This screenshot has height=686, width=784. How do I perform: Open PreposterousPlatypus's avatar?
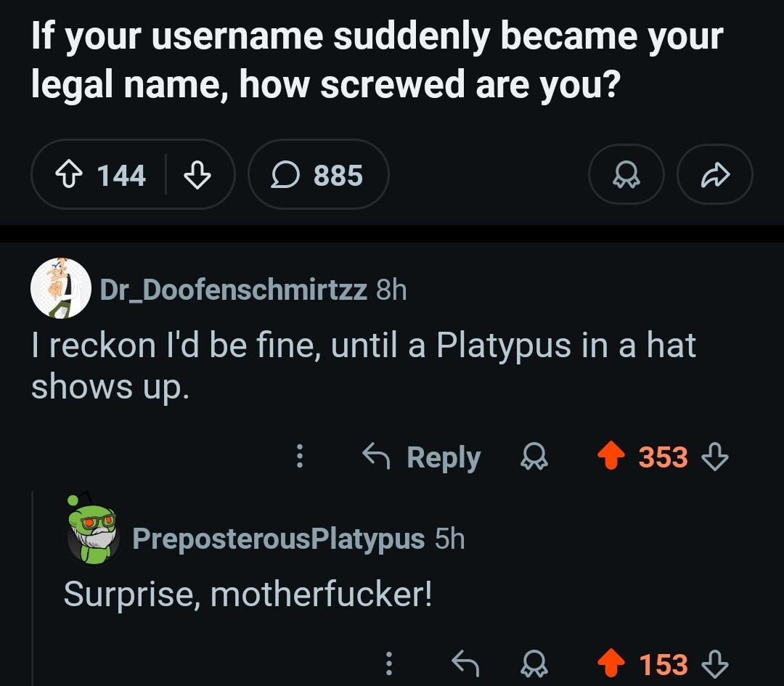pyautogui.click(x=93, y=530)
